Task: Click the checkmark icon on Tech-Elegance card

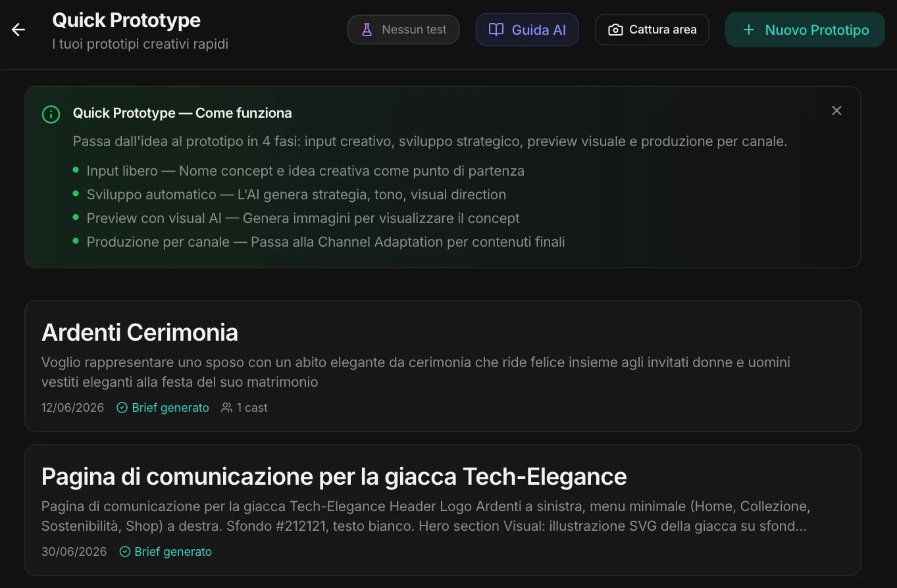Action: (x=125, y=552)
